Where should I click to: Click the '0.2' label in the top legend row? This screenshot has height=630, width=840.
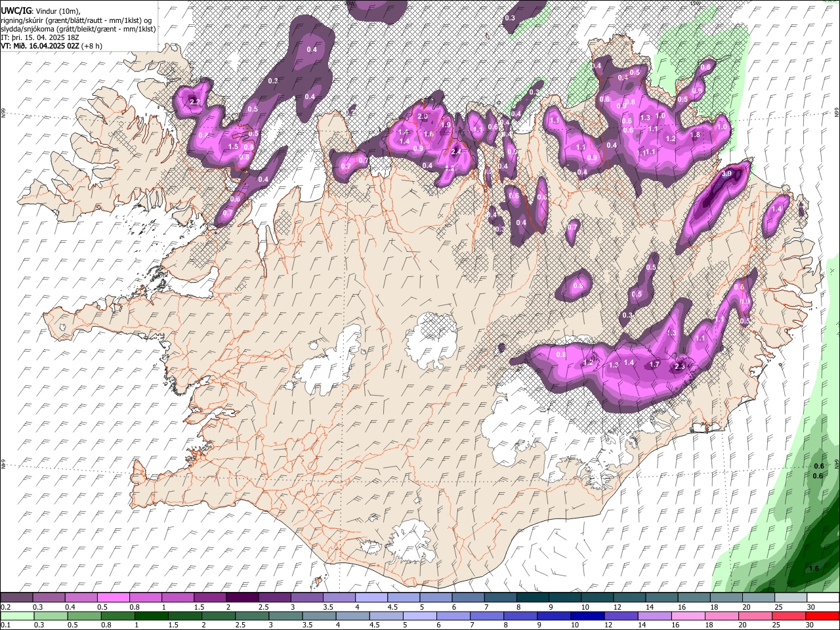point(5,607)
